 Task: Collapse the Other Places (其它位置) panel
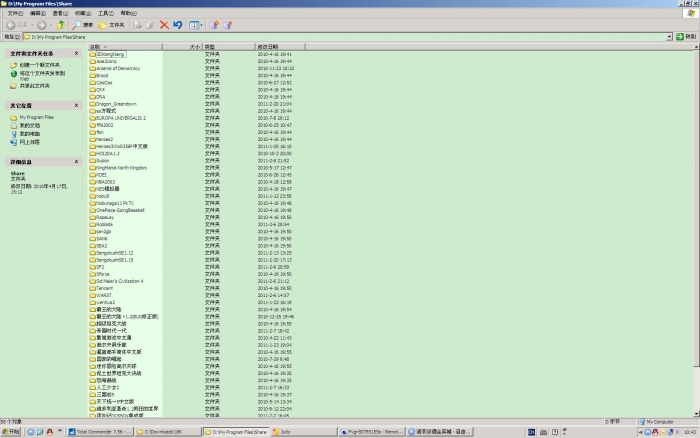(78, 105)
